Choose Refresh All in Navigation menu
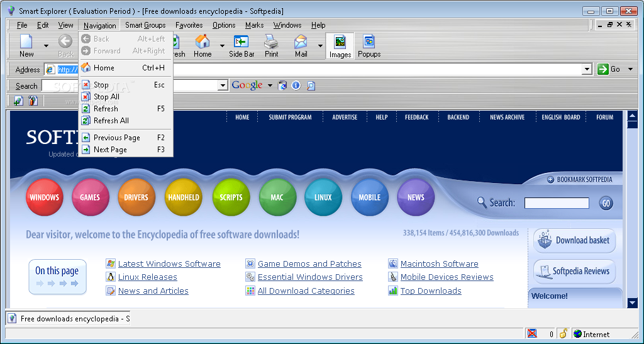The height and width of the screenshot is (344, 644). pos(126,120)
